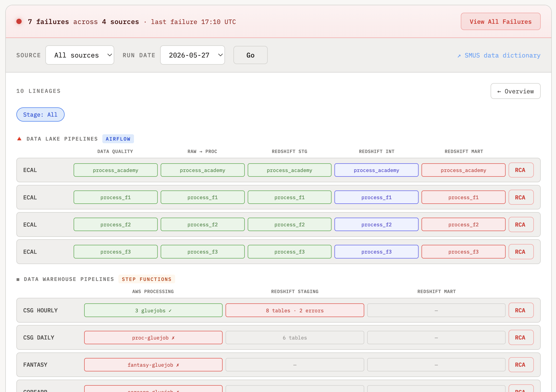
Task: Open Redshift INT process_f2 stage
Action: pos(376,224)
